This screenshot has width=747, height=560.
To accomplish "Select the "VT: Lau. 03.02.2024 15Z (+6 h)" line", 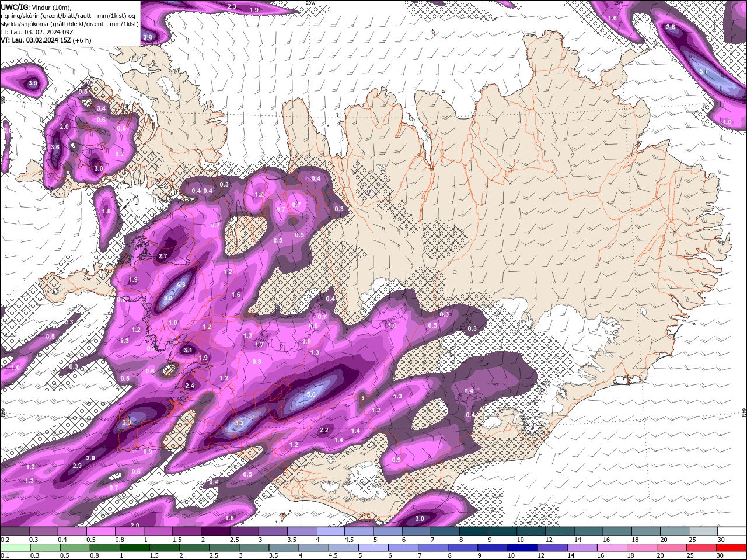I will 46,40.
